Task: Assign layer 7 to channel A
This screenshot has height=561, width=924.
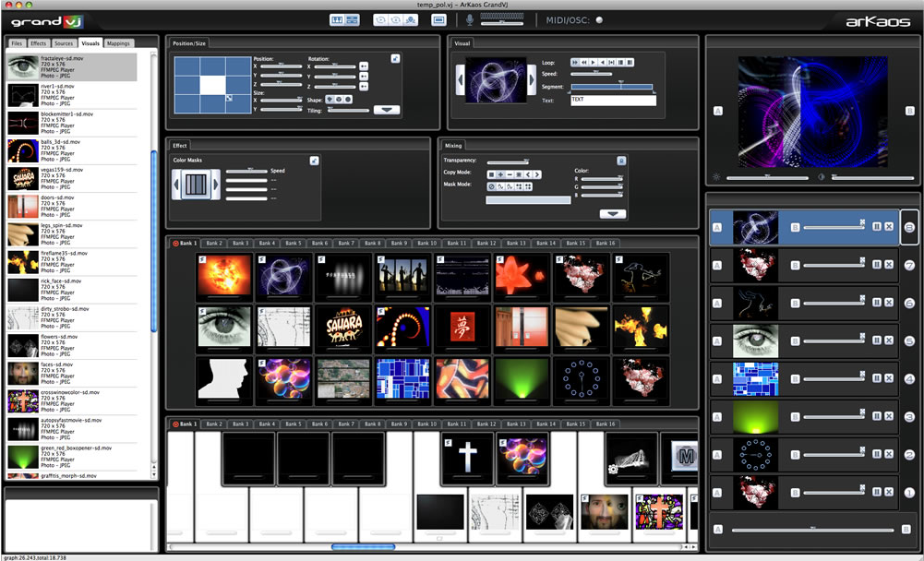Action: [717, 265]
